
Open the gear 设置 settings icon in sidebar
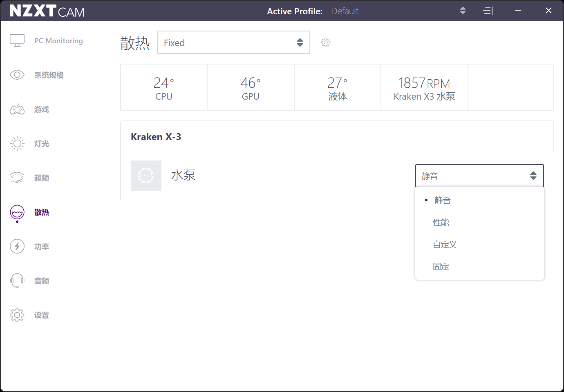point(17,315)
